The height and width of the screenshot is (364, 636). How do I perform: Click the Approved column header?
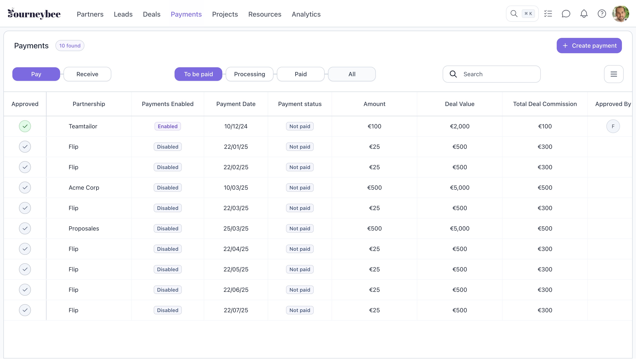pos(25,104)
